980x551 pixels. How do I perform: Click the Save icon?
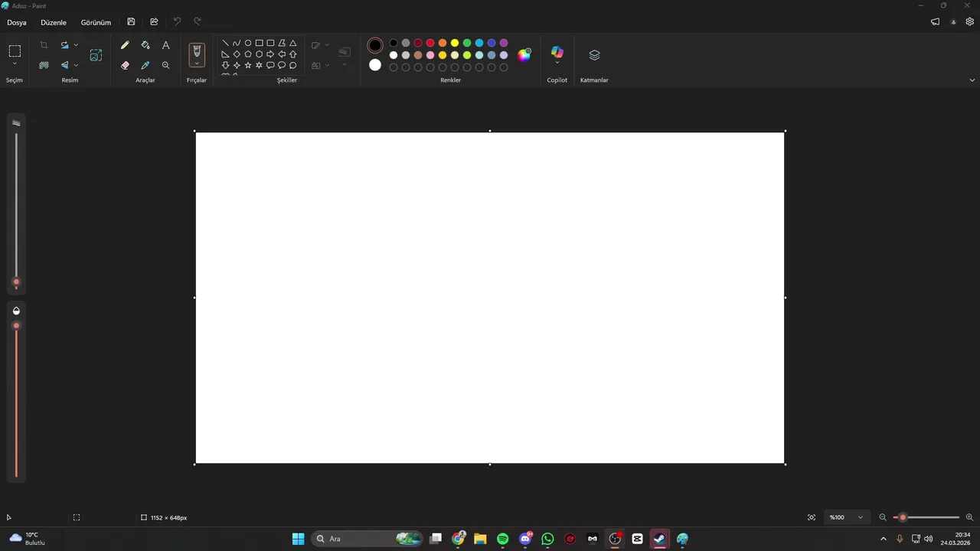[x=131, y=22]
